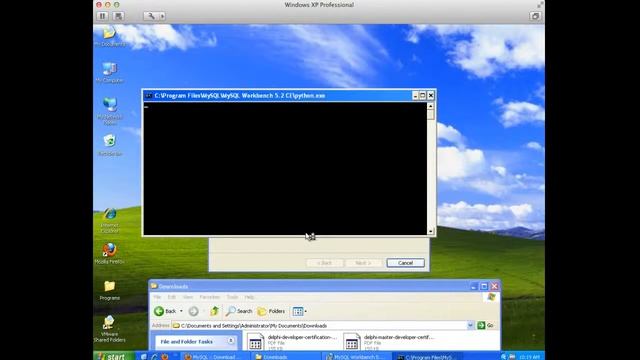Select the Mozilla Firefox desktop icon
Viewport: 640px width, 360px height.
click(109, 253)
